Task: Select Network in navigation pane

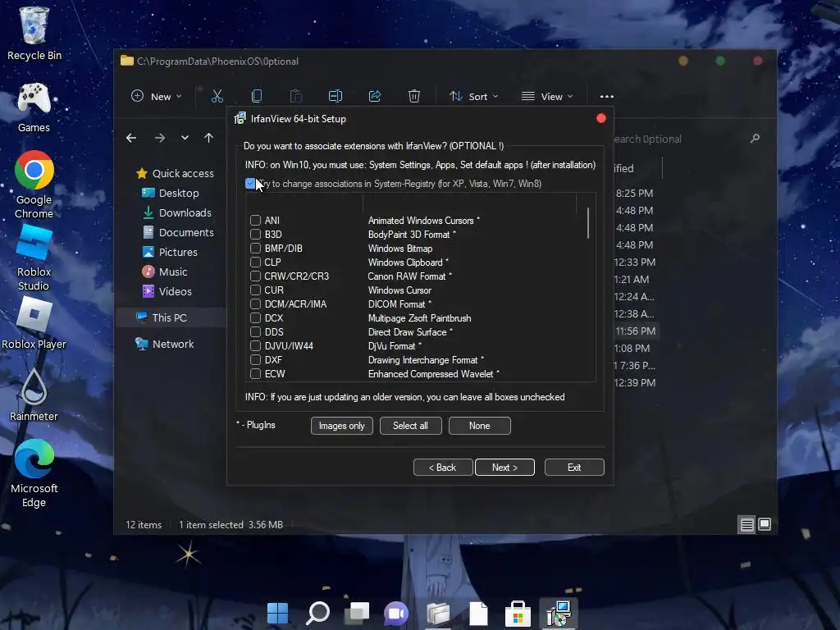Action: pos(164,344)
